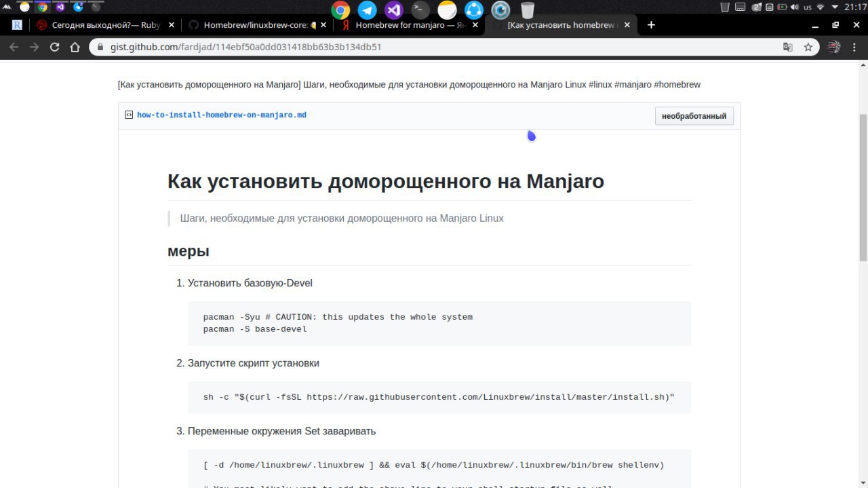Viewport: 868px width, 488px height.
Task: Open the browser home page
Action: click(x=75, y=48)
